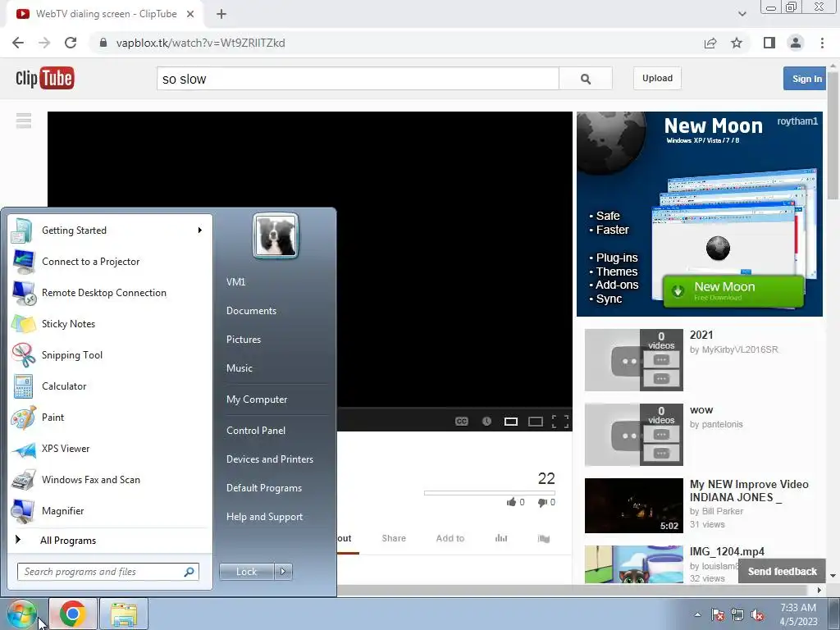Open Pictures from Start menu

[x=244, y=340]
